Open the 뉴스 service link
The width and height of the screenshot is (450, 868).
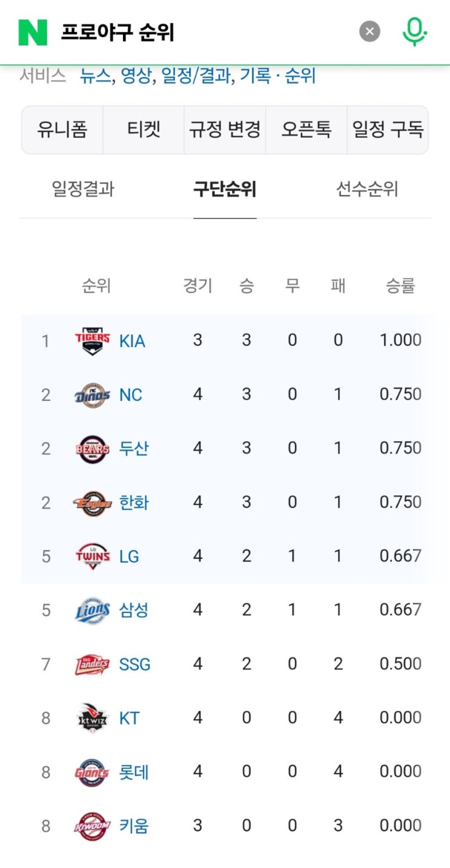click(95, 76)
